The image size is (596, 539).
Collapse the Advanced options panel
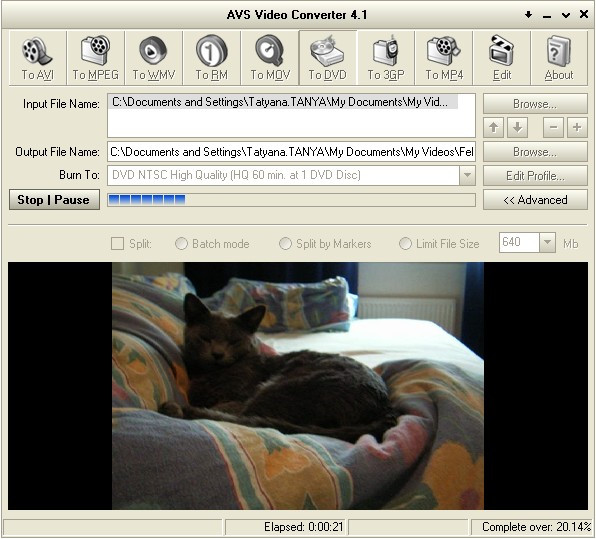[535, 200]
